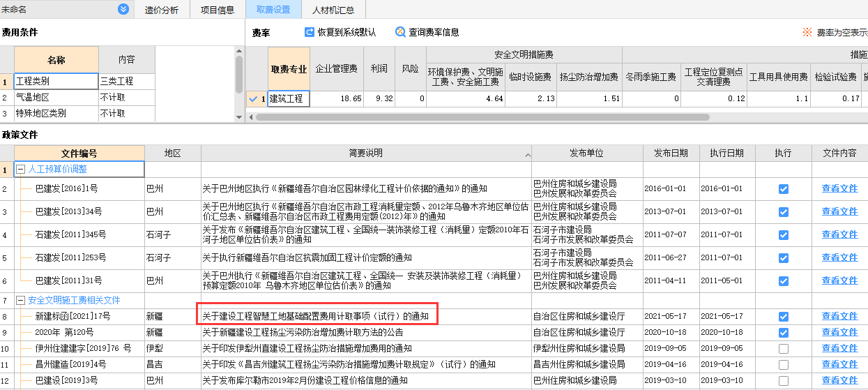Screen dimensions: 868x390
Task: Select the 检验试验费 value 0.17
Action: click(x=837, y=99)
